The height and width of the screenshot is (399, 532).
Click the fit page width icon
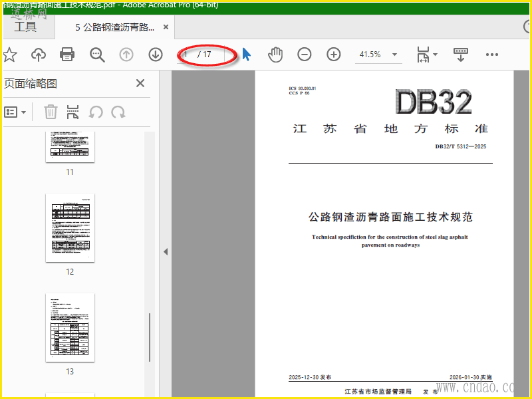(x=423, y=55)
